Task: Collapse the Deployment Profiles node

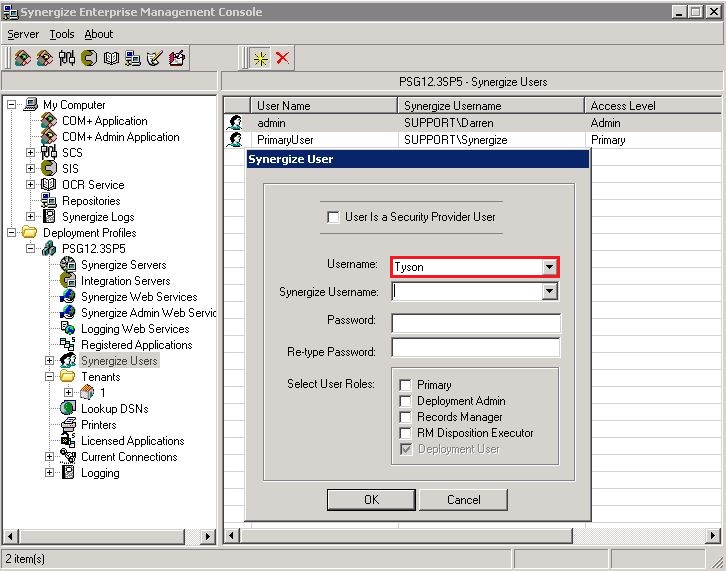Action: pos(12,232)
